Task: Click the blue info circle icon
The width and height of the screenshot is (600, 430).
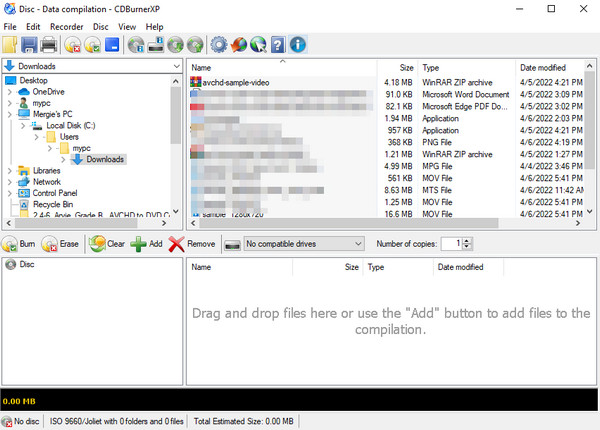Action: tap(298, 45)
